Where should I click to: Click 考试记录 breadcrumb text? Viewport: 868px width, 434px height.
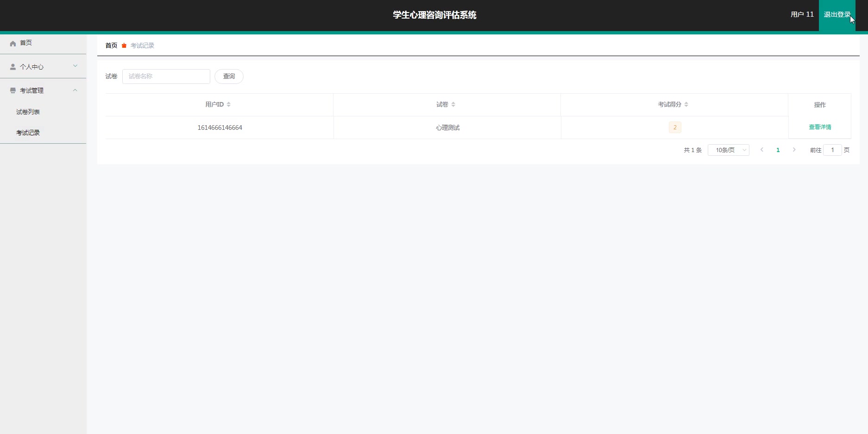pos(142,45)
